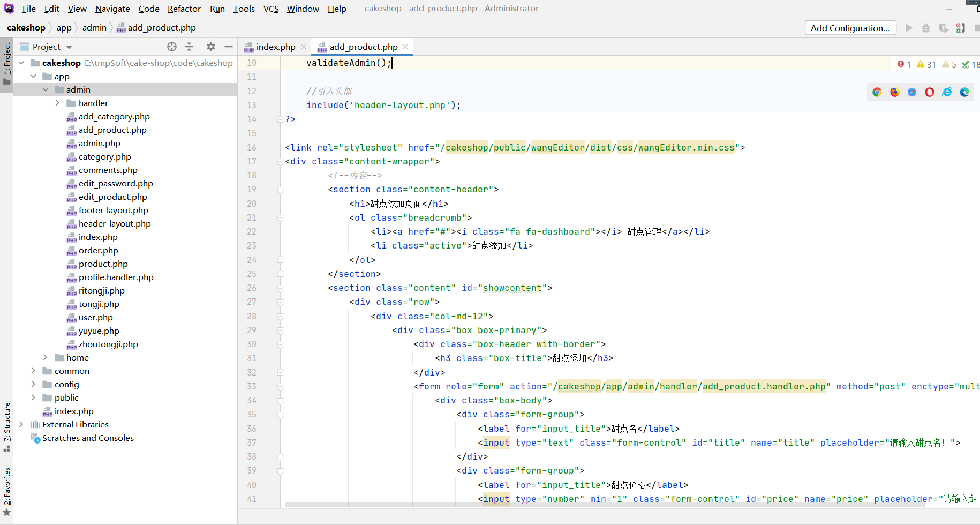This screenshot has height=525, width=980.
Task: Open page in Internet Explorer icon
Action: (x=947, y=92)
